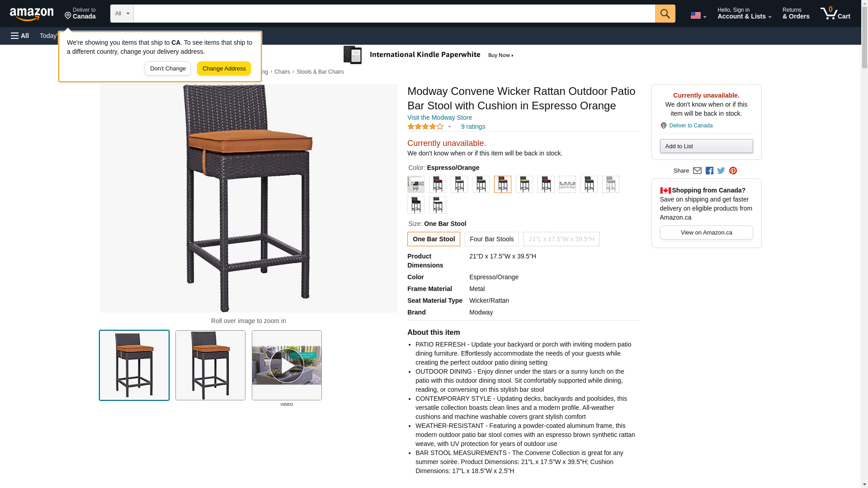868x488 pixels.
Task: Share on Pinterest icon
Action: pyautogui.click(x=733, y=171)
